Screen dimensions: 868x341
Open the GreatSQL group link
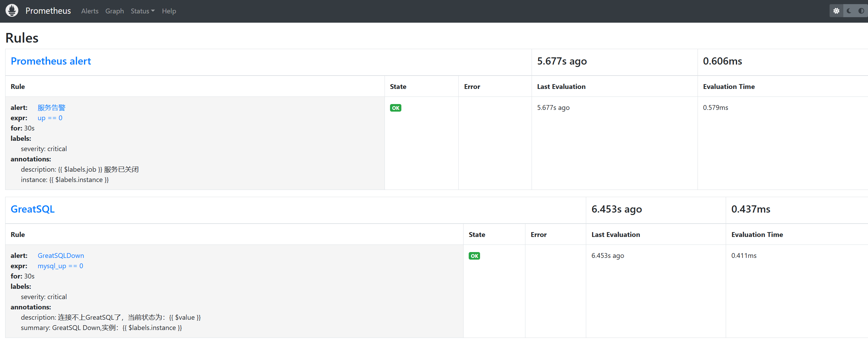pyautogui.click(x=33, y=209)
